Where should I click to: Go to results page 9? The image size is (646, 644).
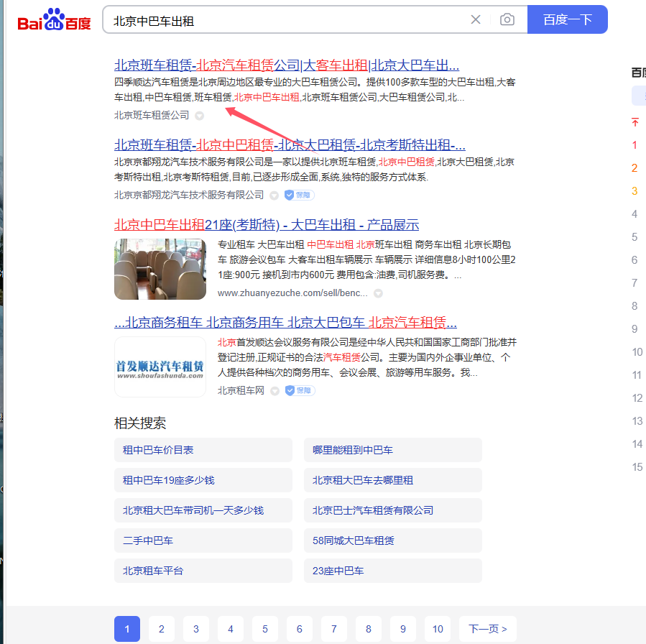403,629
